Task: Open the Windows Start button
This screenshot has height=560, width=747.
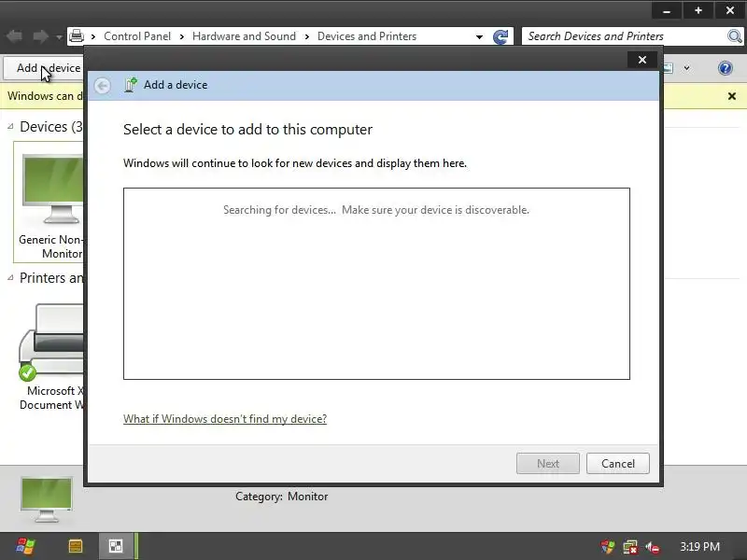Action: click(25, 546)
